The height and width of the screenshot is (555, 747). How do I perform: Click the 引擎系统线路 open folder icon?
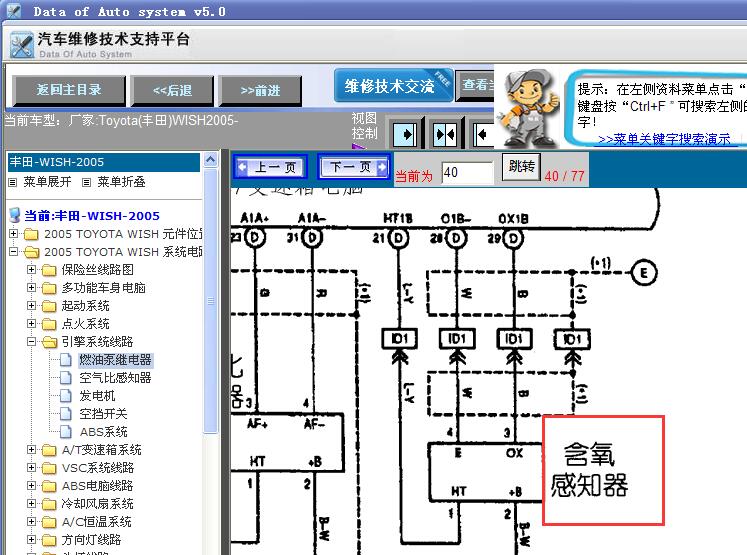point(49,342)
